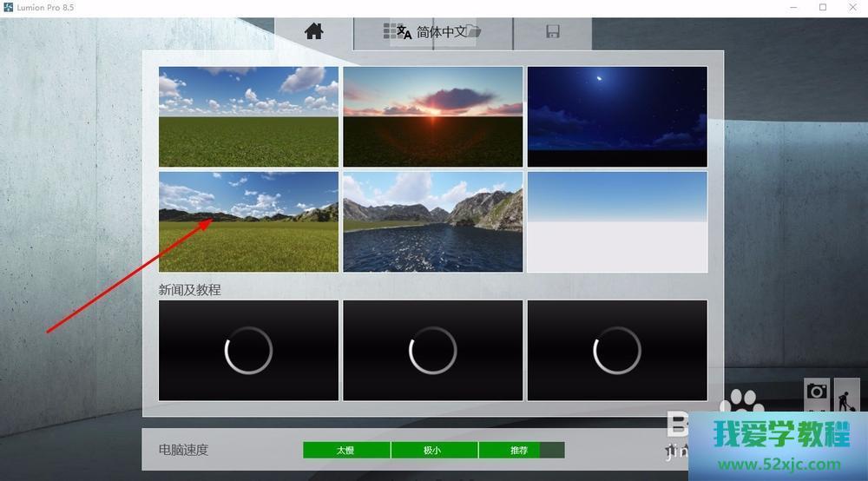Open the Home tab
The height and width of the screenshot is (481, 868).
[x=314, y=32]
